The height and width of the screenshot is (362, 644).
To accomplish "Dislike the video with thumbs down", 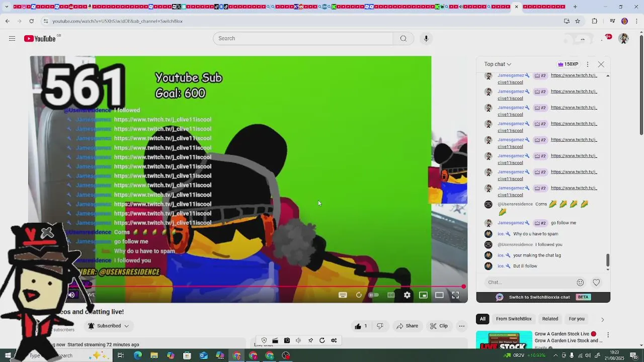I will (380, 326).
